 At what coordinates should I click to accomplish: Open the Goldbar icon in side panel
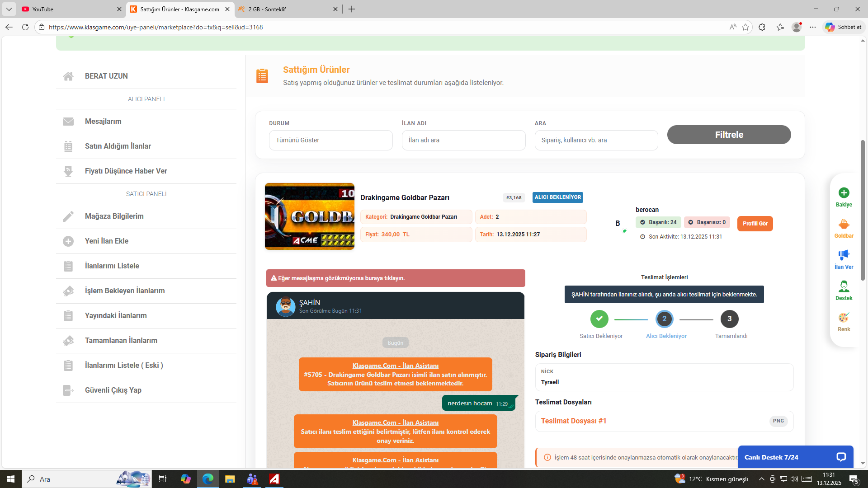(844, 224)
